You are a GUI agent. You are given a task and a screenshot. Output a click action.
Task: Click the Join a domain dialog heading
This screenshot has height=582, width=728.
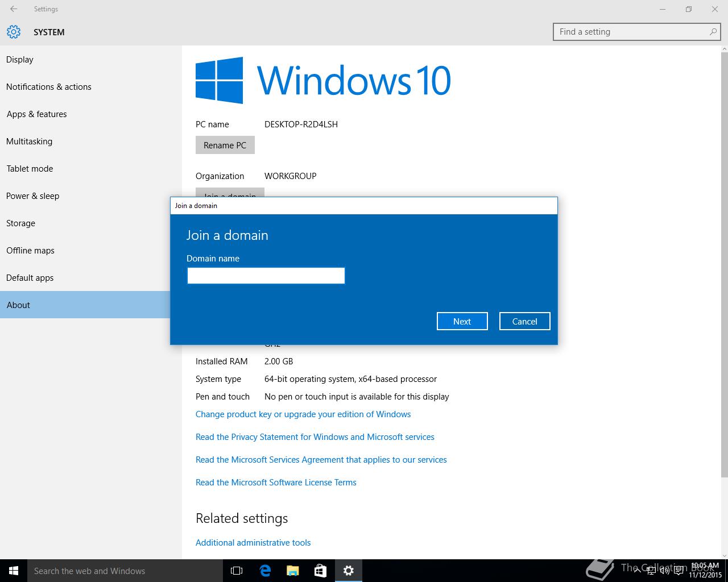pyautogui.click(x=227, y=235)
